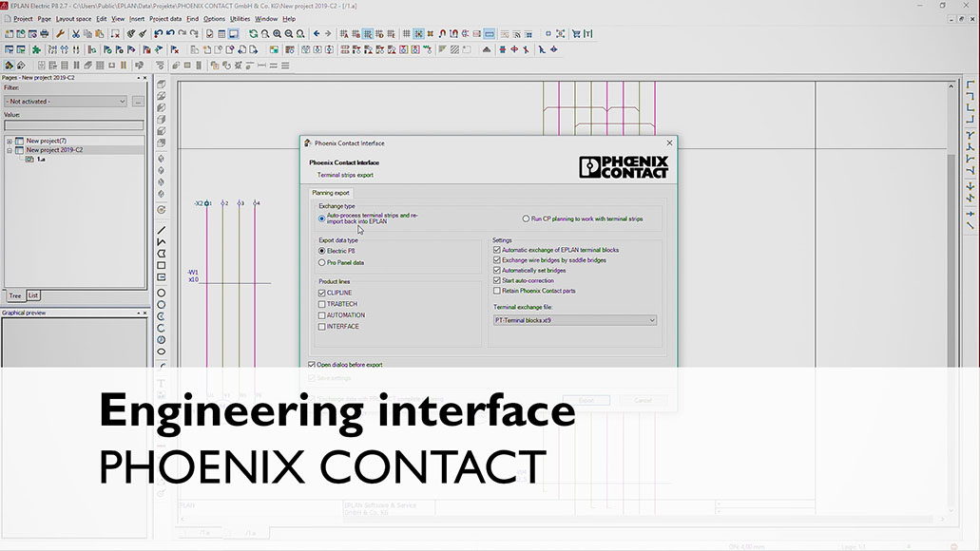
Task: Go to previous page with blue left arrow
Action: coord(317,34)
